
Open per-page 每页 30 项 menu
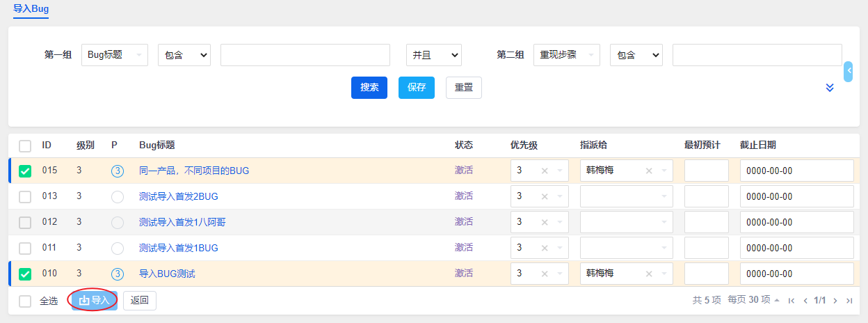click(x=753, y=300)
